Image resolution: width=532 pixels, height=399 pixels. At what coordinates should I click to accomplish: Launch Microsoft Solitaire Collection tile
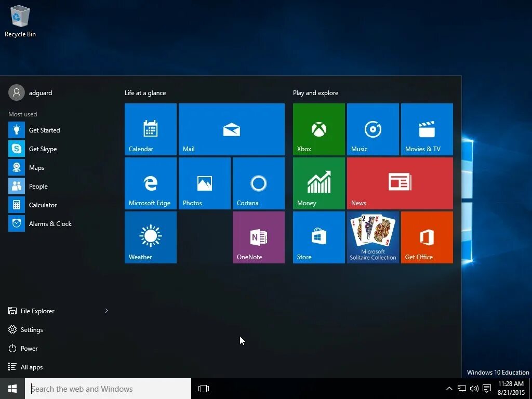(373, 237)
